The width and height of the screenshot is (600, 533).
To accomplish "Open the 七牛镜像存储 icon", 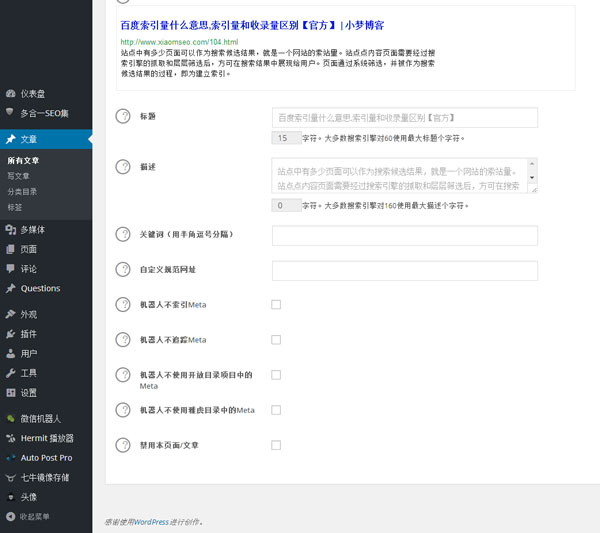I will [x=11, y=478].
